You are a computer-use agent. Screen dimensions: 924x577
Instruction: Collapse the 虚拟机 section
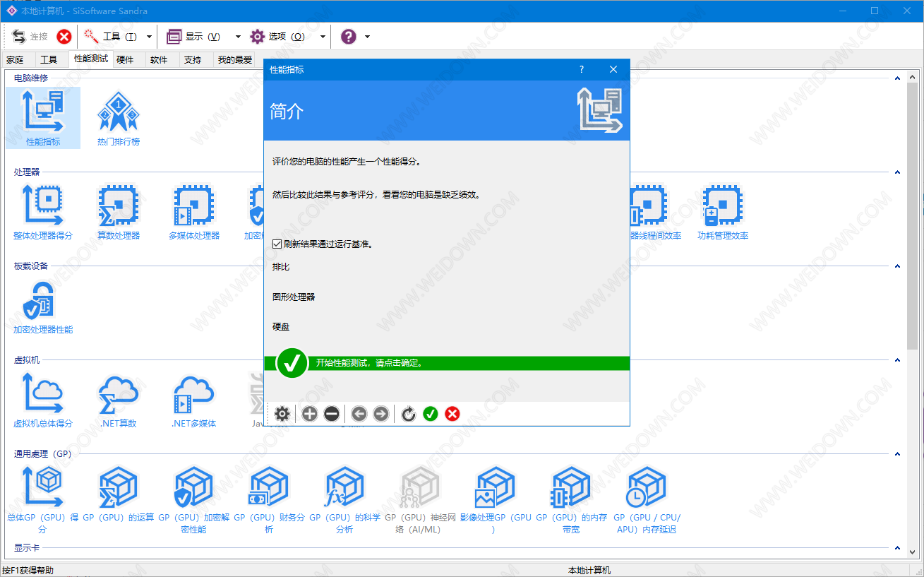[898, 360]
